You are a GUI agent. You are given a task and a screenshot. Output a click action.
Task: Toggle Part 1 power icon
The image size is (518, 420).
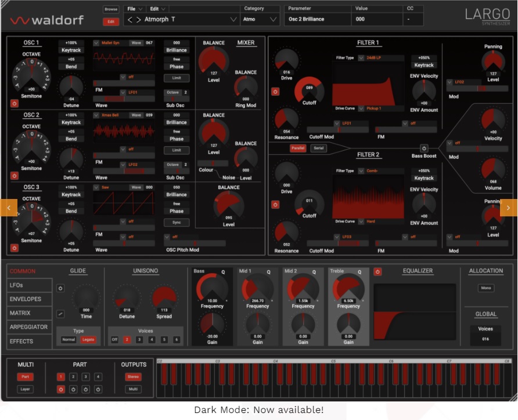pos(61,389)
